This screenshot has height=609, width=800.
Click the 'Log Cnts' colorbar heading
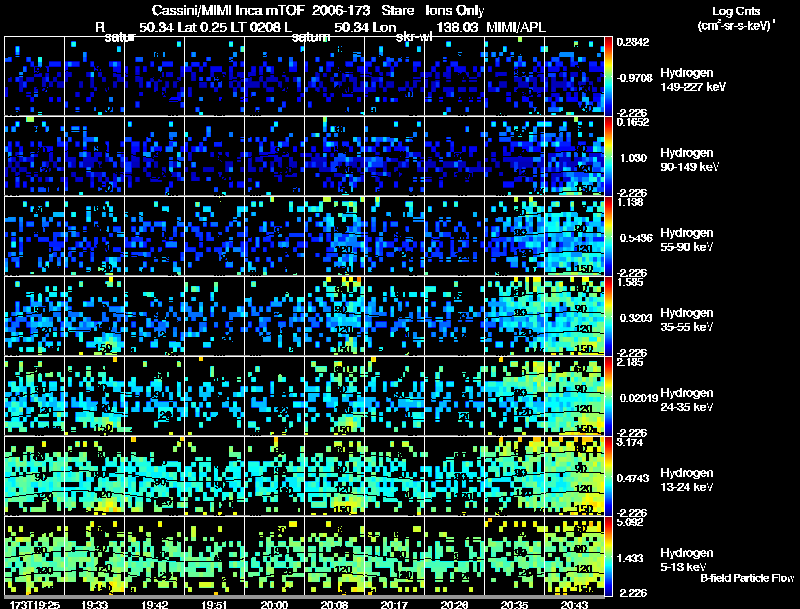pyautogui.click(x=736, y=11)
